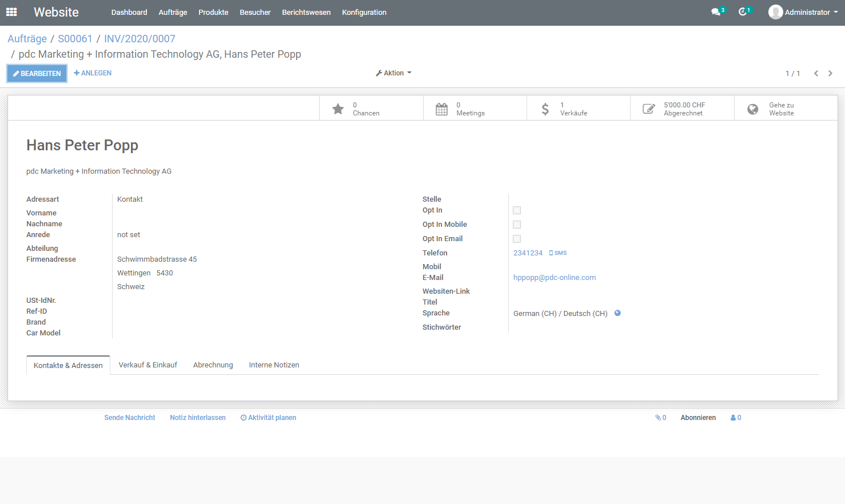Click the Gehe zu Website globe icon

pyautogui.click(x=753, y=109)
